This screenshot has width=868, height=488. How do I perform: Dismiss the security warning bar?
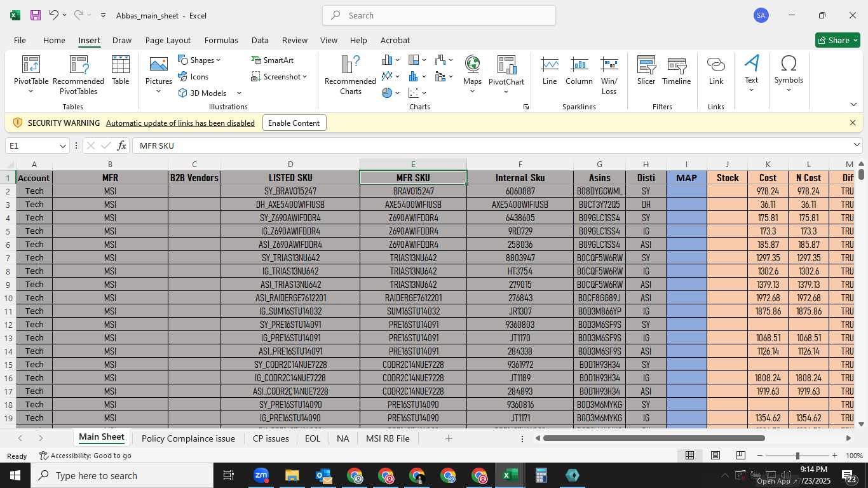click(853, 123)
